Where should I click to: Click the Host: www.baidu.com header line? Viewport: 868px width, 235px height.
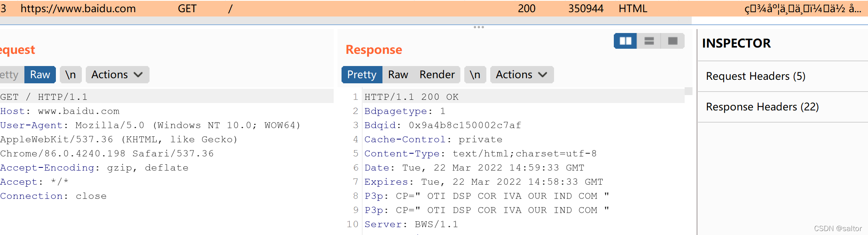pyautogui.click(x=60, y=111)
